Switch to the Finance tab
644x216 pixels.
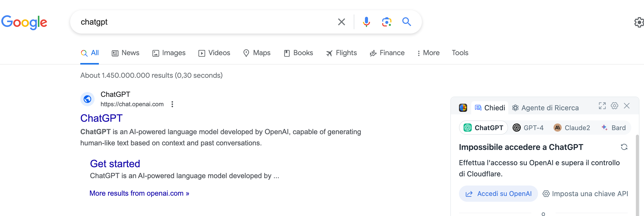387,53
